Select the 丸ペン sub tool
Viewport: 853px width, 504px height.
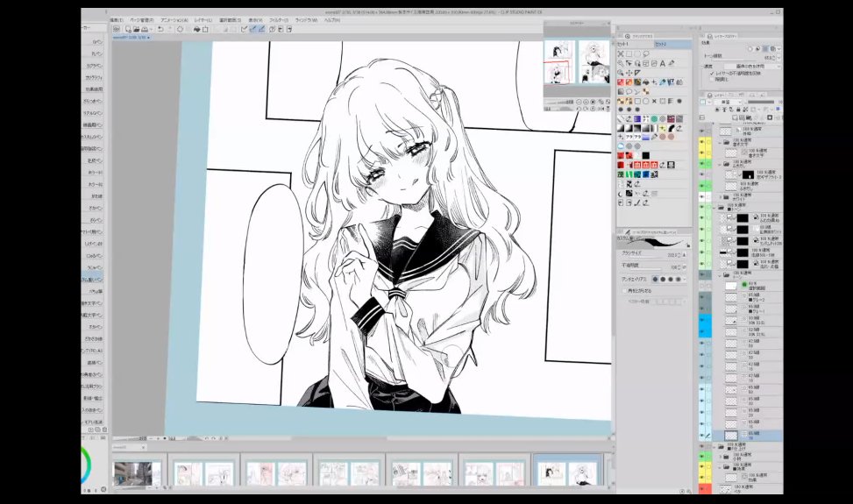(x=96, y=53)
